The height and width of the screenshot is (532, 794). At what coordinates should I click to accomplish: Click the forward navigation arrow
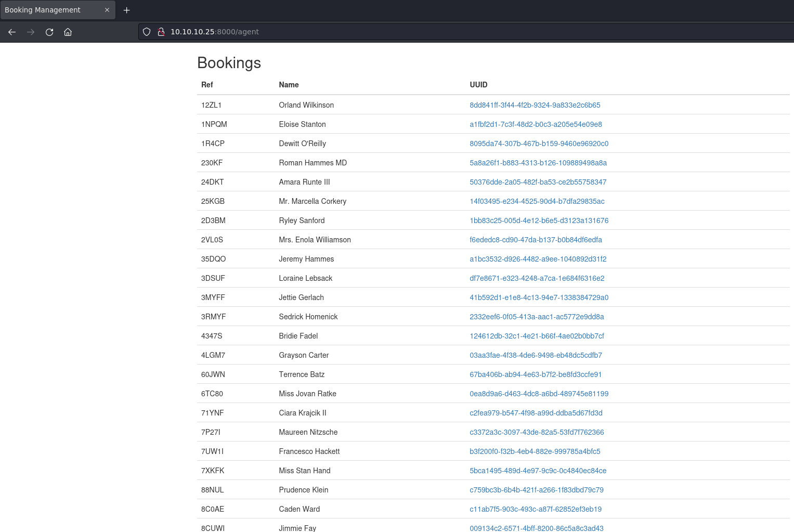point(31,32)
